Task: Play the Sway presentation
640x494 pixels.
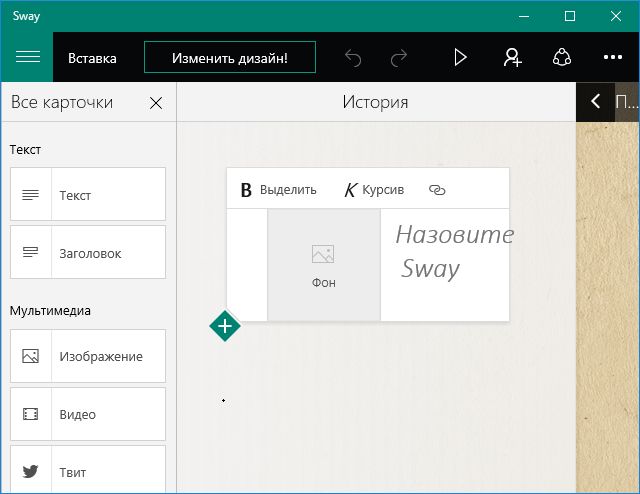Action: coord(460,57)
